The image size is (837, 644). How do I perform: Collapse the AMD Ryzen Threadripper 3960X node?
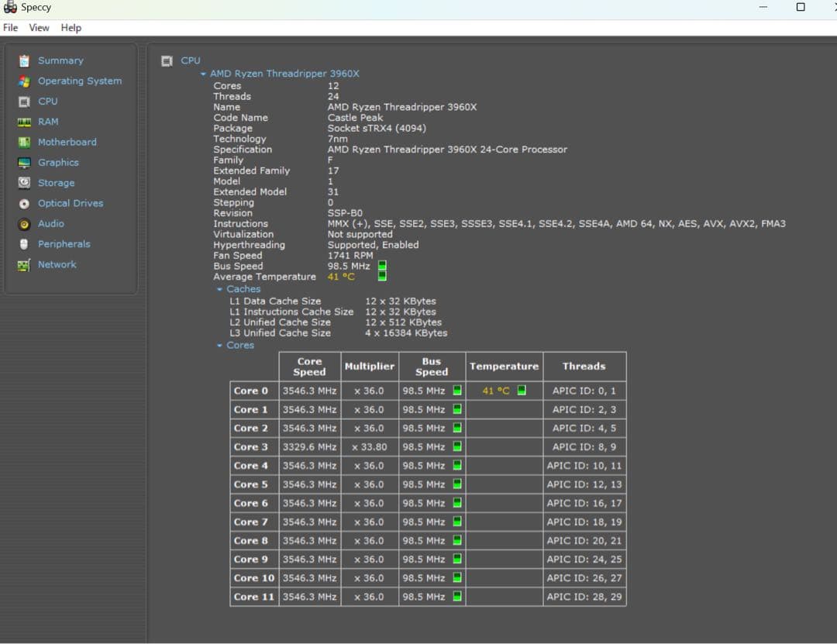pyautogui.click(x=203, y=74)
